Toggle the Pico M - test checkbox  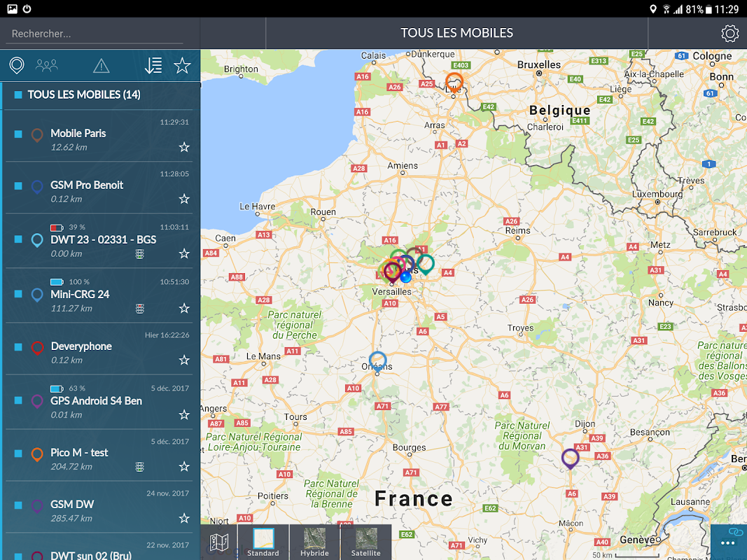click(18, 454)
